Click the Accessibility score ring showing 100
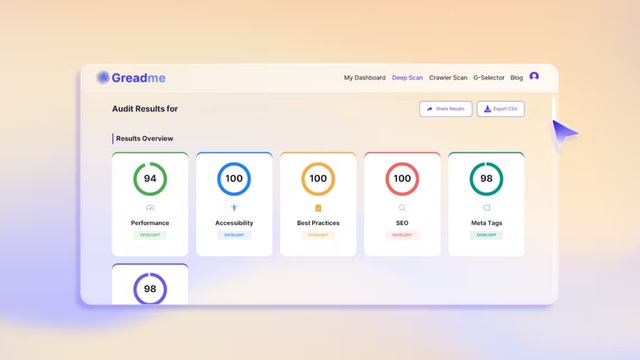Viewport: 640px width, 360px height. (234, 179)
